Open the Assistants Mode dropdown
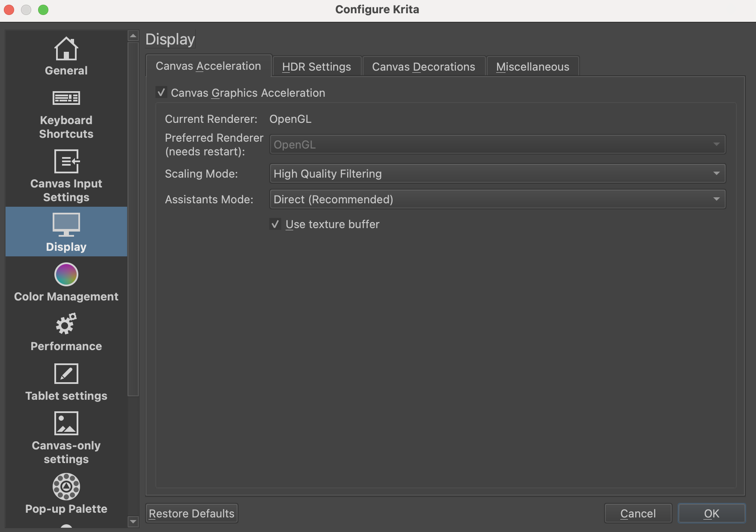Viewport: 756px width, 532px height. (x=497, y=199)
